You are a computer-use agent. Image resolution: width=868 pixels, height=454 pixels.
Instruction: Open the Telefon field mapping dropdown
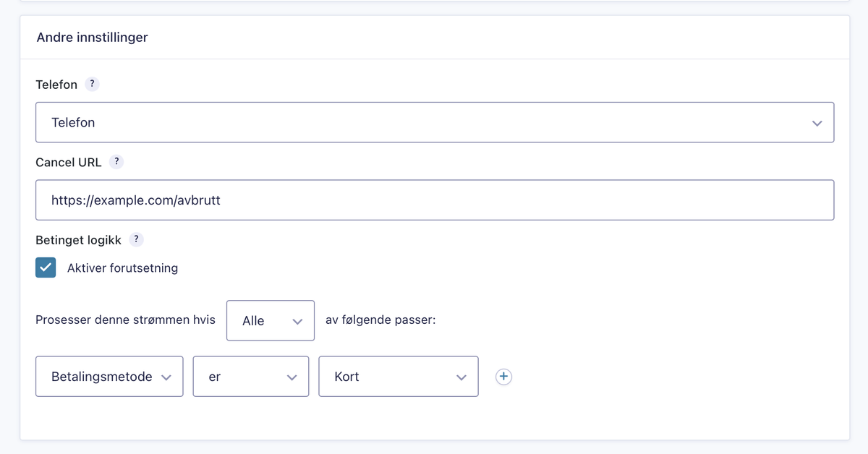click(x=434, y=122)
